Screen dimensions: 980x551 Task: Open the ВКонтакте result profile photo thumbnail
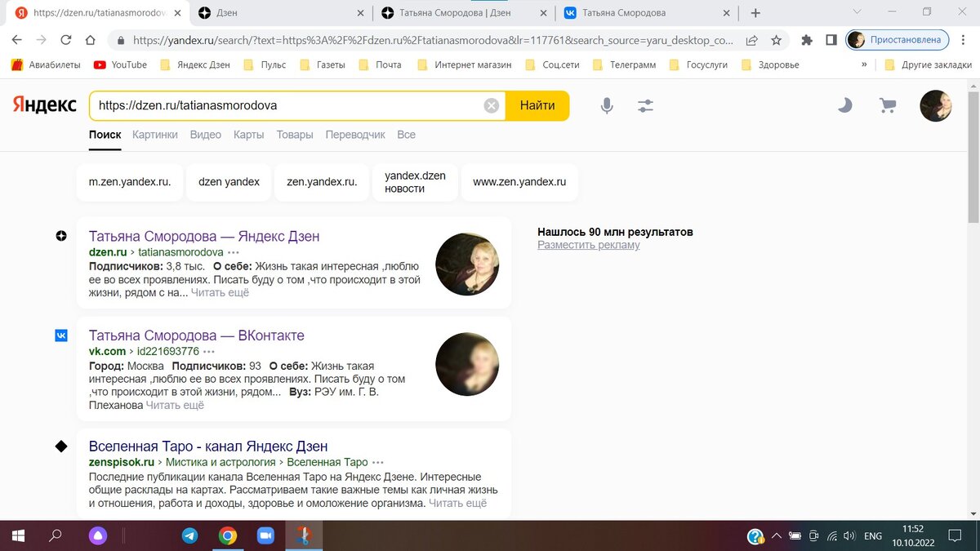coord(467,364)
